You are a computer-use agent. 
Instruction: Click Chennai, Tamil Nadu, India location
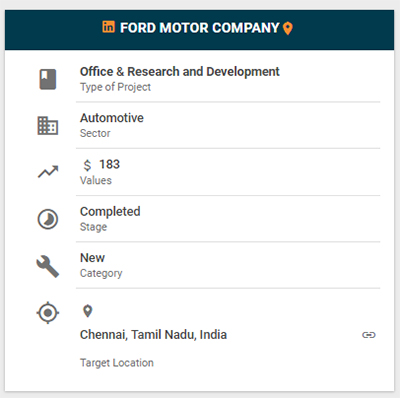153,335
